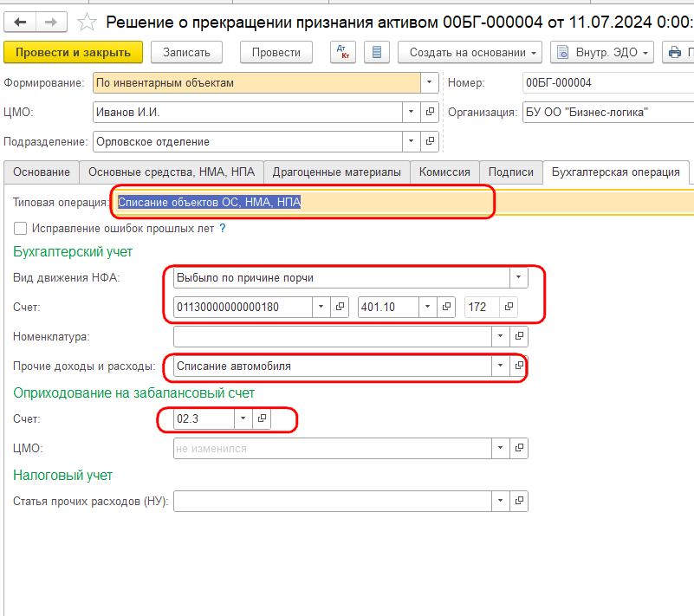Go back with the left arrow button
694x616 pixels.
(20, 23)
